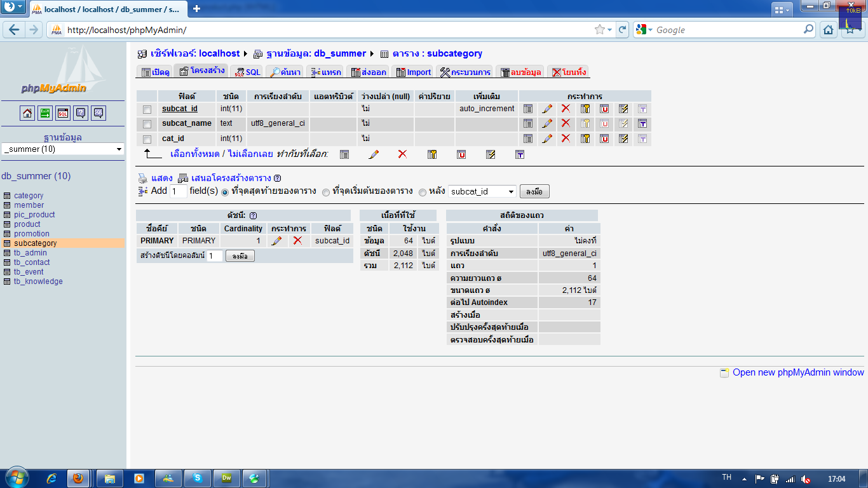Click Go button beside add fields
The width and height of the screenshot is (868, 488).
[534, 191]
